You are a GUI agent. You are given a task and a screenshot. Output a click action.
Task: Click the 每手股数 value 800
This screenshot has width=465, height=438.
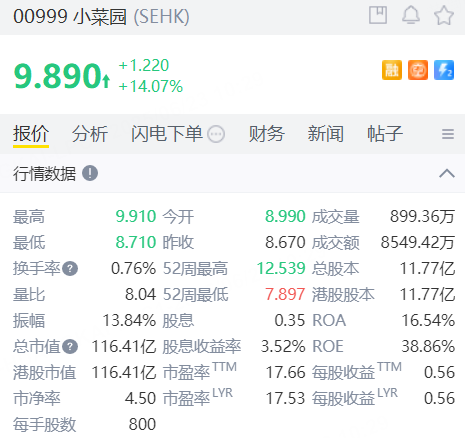[x=142, y=424]
